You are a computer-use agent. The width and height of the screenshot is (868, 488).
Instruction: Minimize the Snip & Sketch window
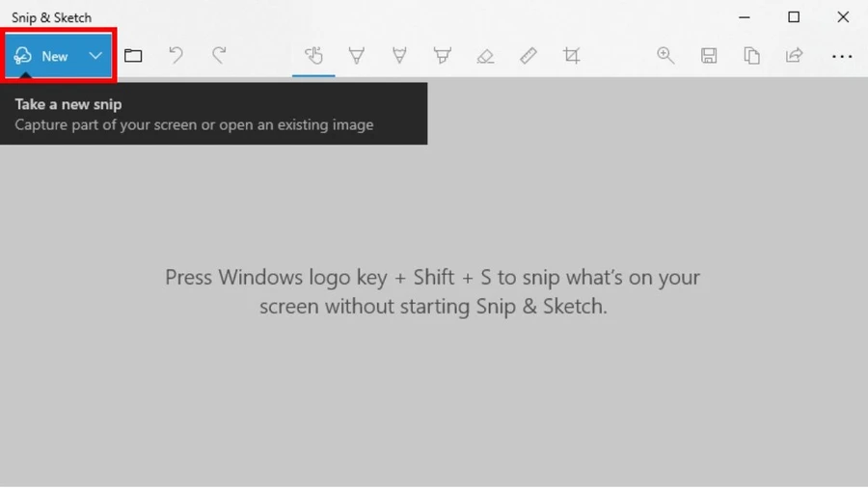point(745,17)
